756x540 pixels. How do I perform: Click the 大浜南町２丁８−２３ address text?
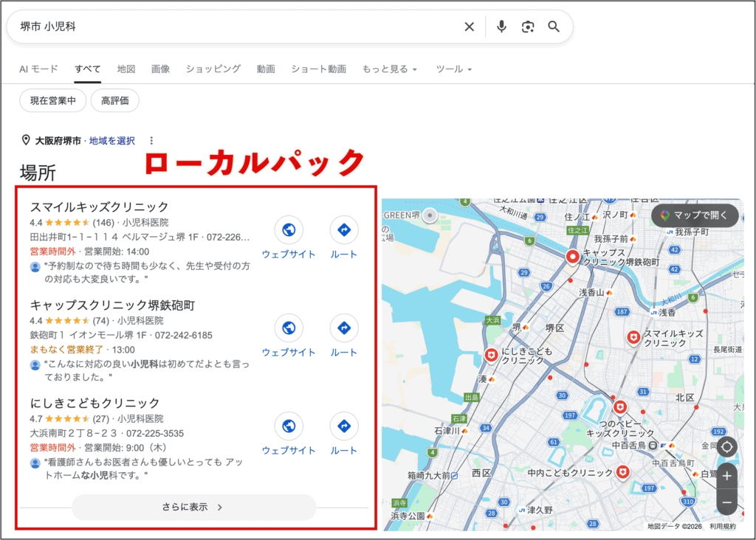coord(73,433)
